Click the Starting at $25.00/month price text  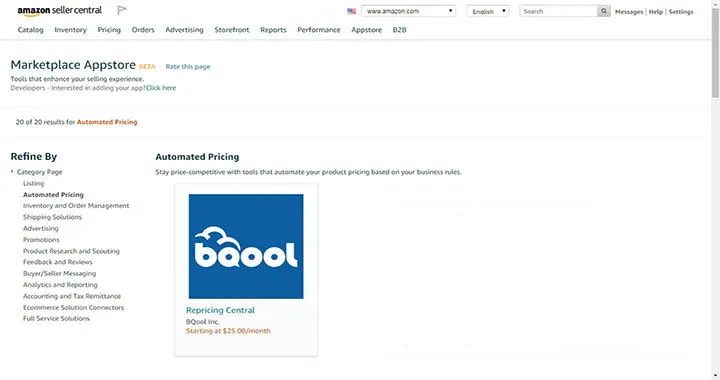pyautogui.click(x=228, y=331)
